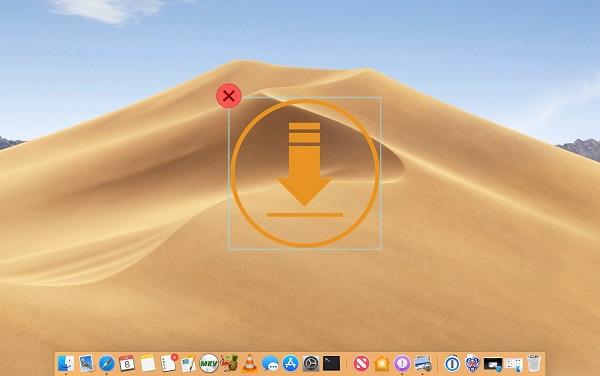Open the light icon-grid stack in the Dock
Image resolution: width=600 pixels, height=376 pixels.
(513, 365)
